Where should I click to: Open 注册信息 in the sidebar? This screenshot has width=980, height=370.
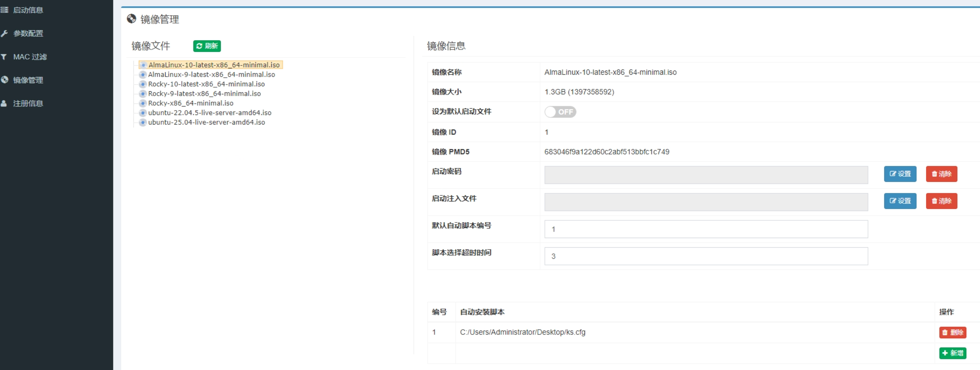click(28, 103)
